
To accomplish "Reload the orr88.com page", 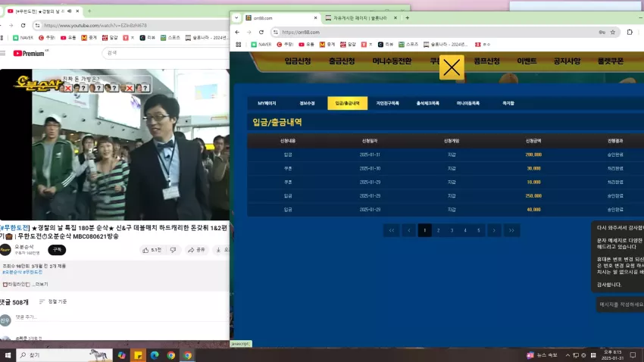I will [261, 32].
